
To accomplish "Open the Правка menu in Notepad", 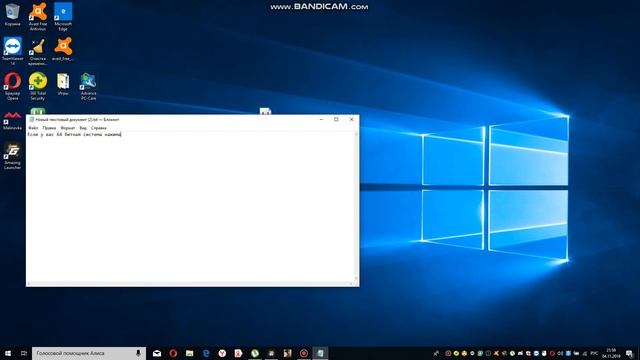I will pyautogui.click(x=49, y=128).
